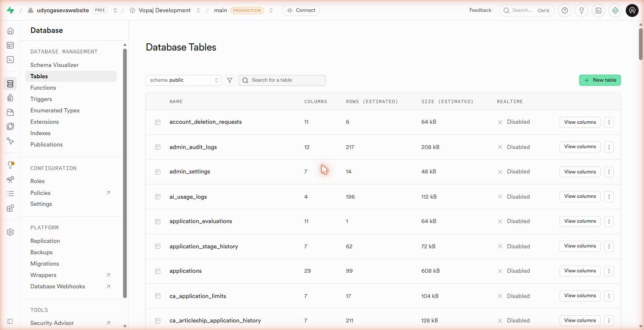View columns of account_deletion_requests

pos(580,122)
